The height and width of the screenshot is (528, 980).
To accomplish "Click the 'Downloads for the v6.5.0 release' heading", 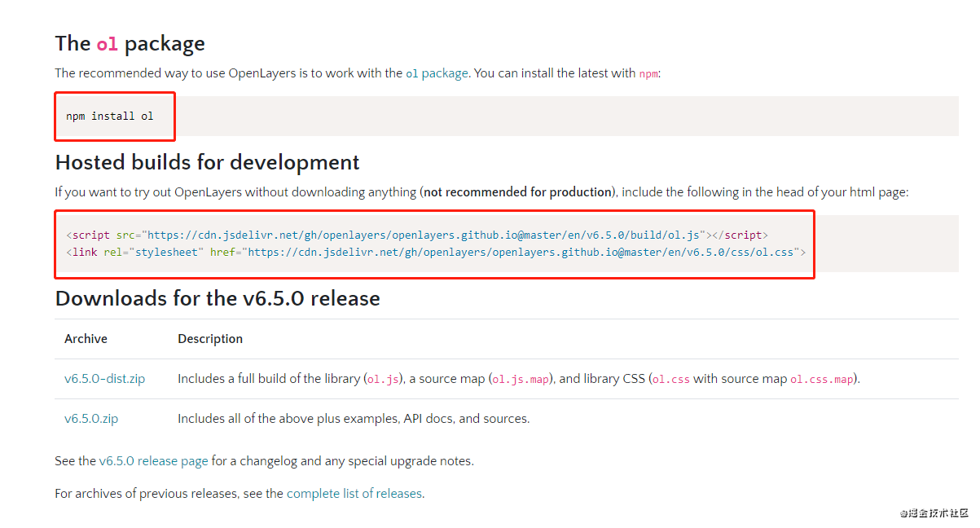I will [218, 298].
